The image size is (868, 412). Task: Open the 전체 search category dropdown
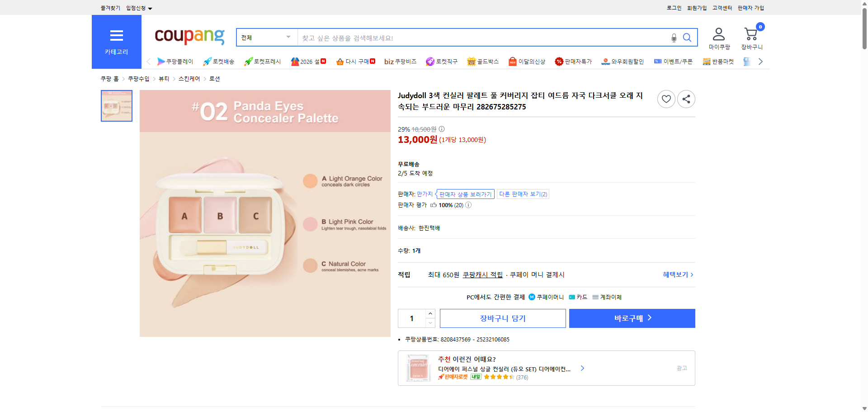click(x=266, y=38)
